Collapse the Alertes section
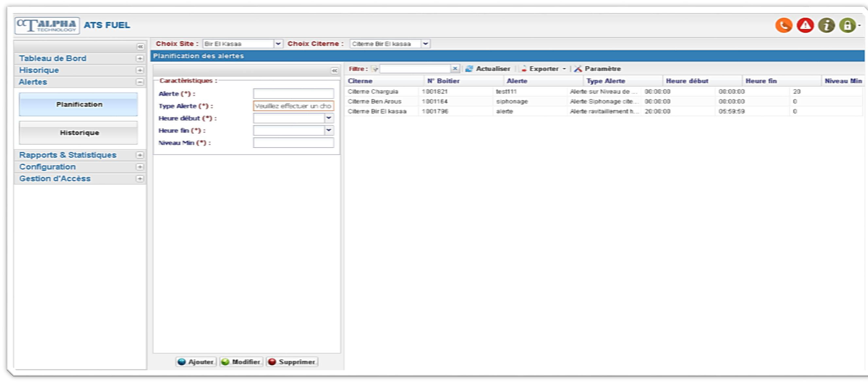868x383 pixels. (x=140, y=82)
